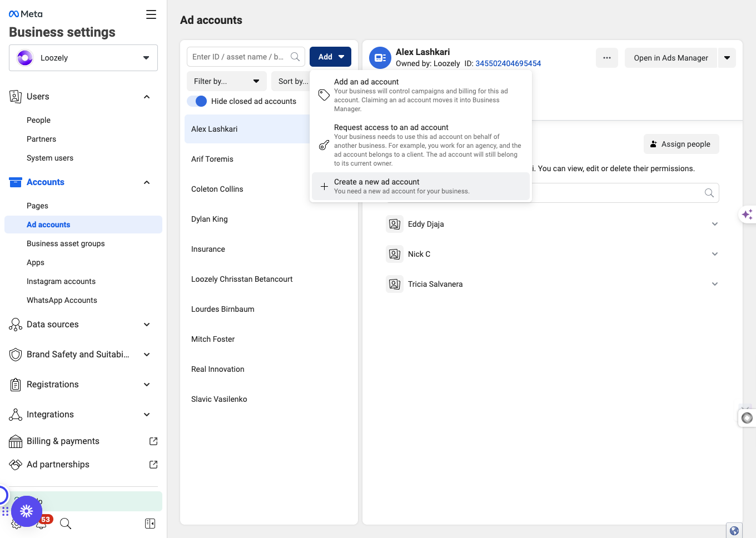The image size is (756, 538).
Task: Open the three-dot more options menu
Action: pos(607,58)
